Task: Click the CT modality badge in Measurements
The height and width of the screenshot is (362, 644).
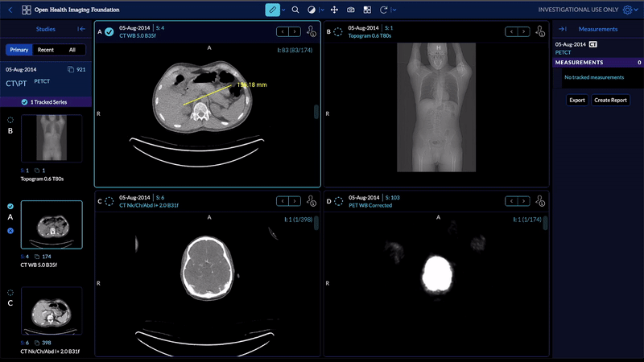Action: [592, 44]
